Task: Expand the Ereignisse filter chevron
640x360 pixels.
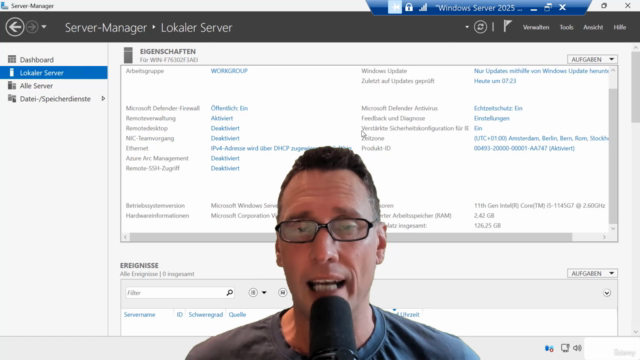Action: (607, 293)
